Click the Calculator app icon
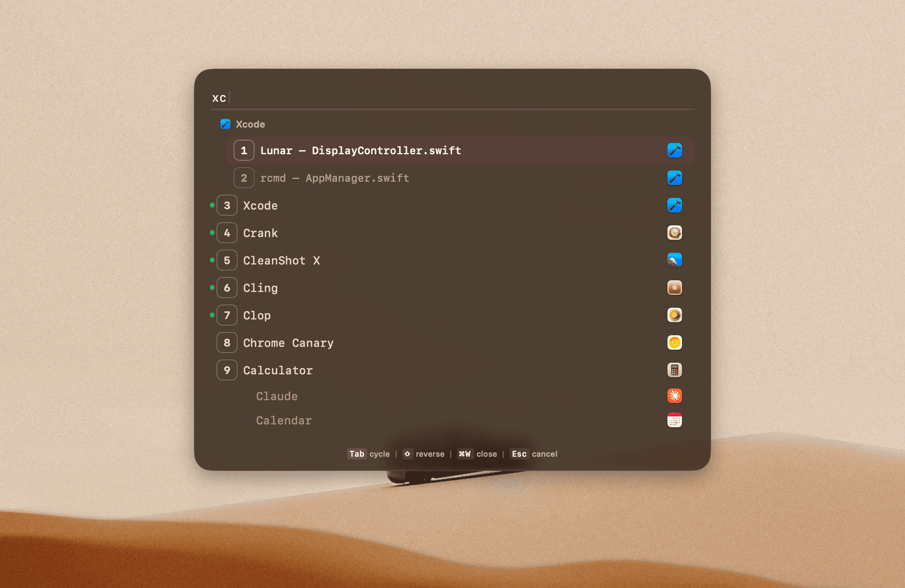 (675, 370)
